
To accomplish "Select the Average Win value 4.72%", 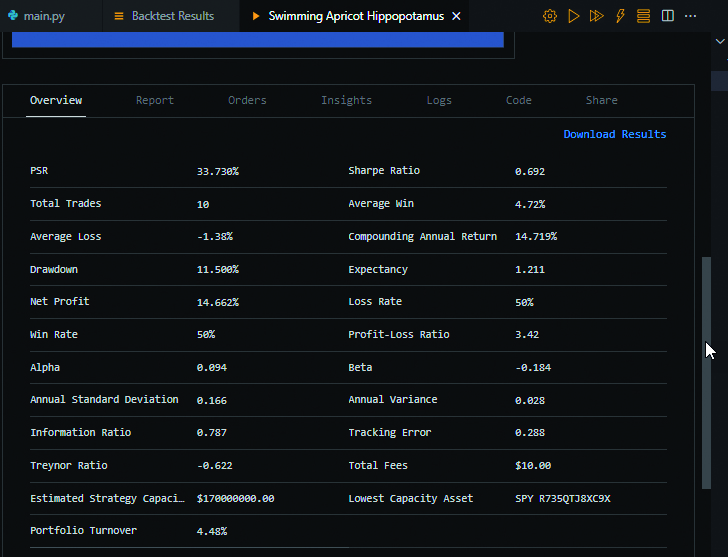I will 530,204.
